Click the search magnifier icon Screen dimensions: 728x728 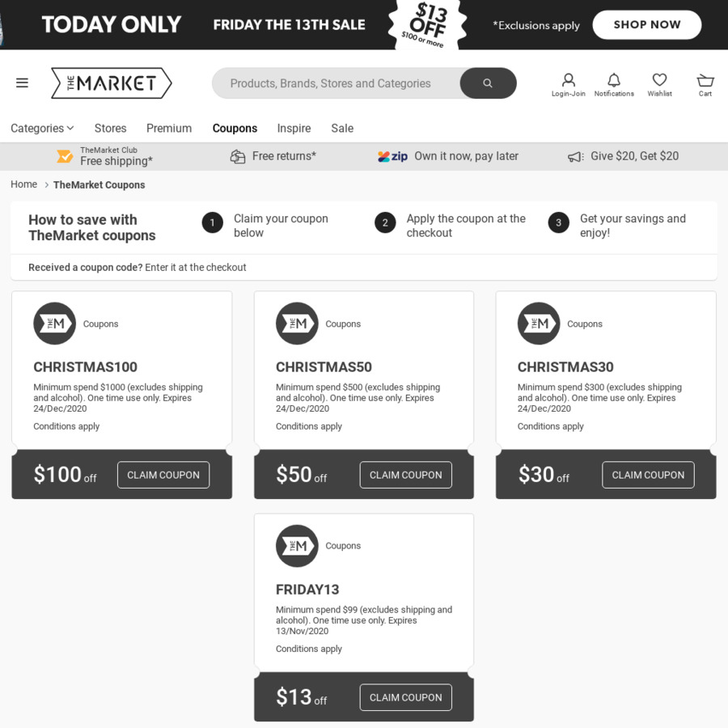(x=488, y=83)
